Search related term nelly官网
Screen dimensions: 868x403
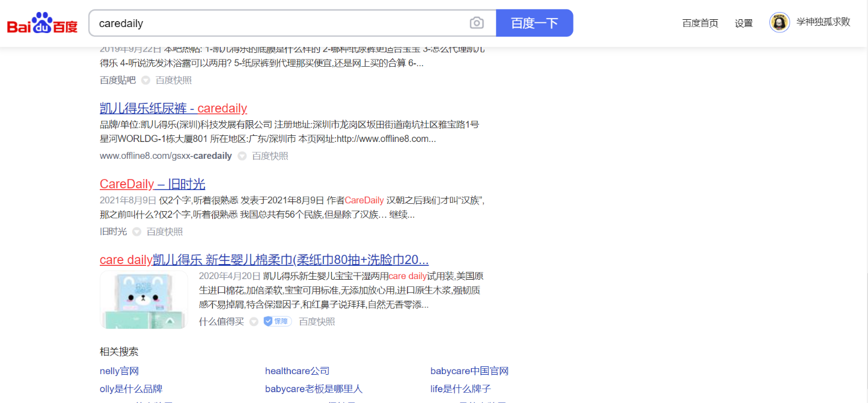click(x=119, y=371)
